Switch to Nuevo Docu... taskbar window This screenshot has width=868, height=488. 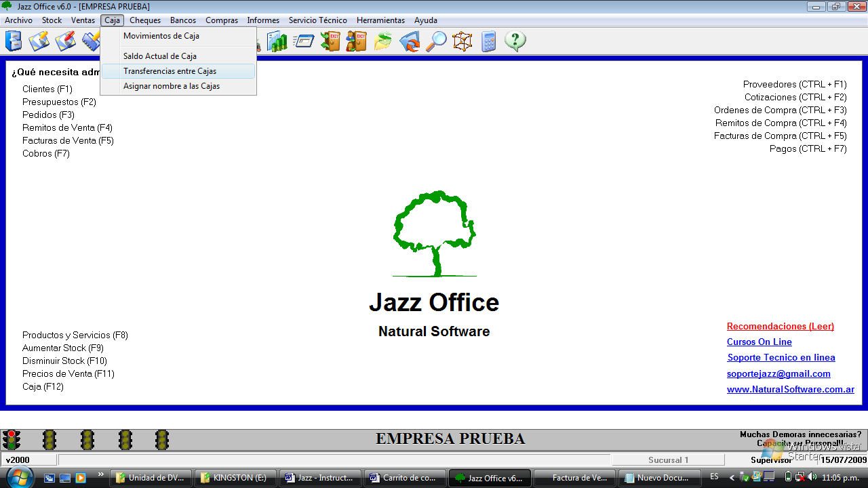coord(660,478)
